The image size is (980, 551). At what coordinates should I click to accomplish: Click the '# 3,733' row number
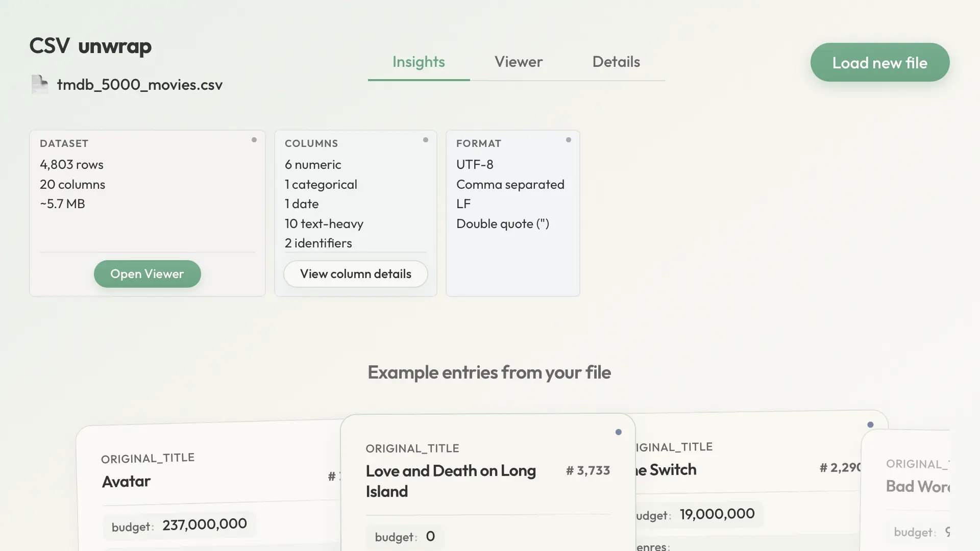click(588, 470)
